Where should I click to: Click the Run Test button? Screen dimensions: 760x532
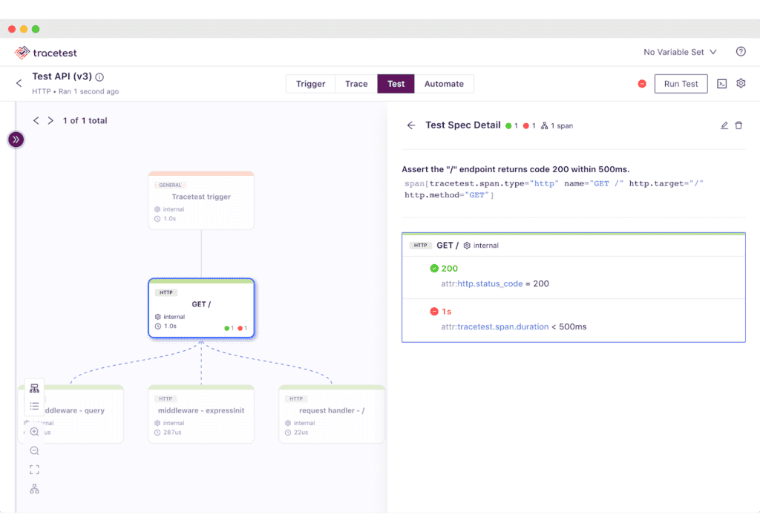pos(681,84)
